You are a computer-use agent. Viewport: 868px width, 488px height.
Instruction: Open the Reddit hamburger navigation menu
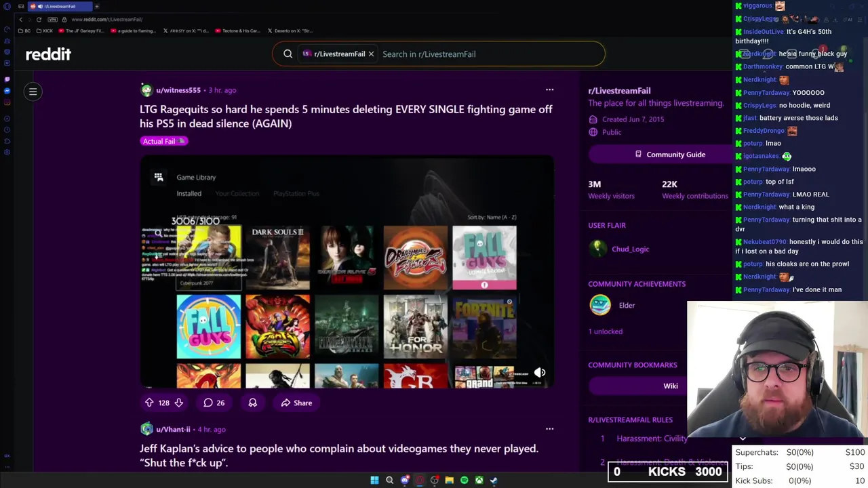click(x=33, y=91)
